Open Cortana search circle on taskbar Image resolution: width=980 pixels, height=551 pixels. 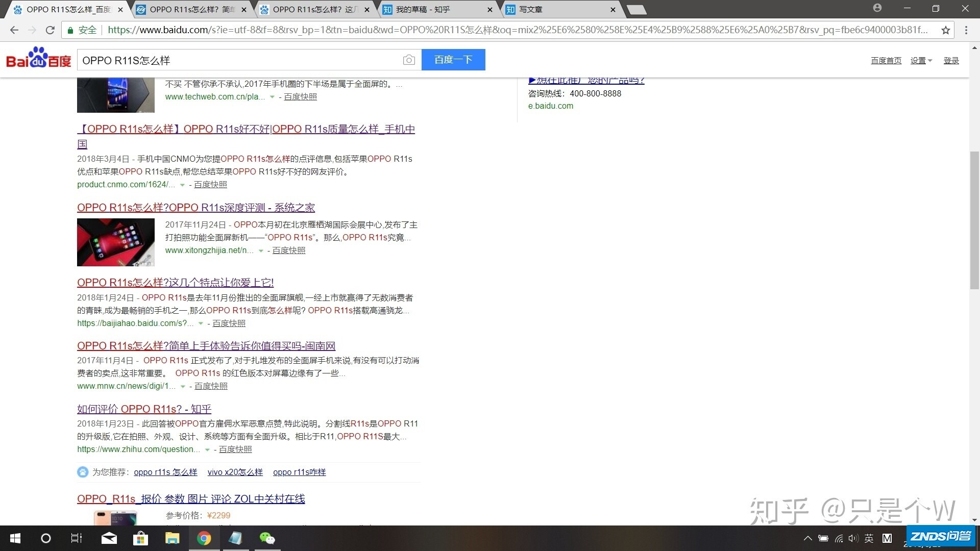[46, 538]
